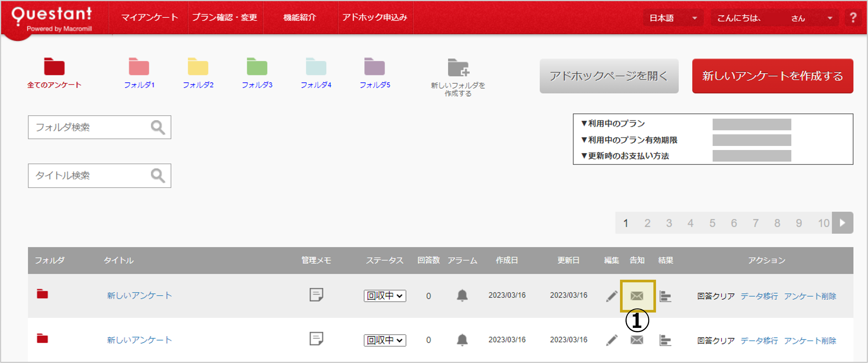Open the プラン確認・変更 menu
The image size is (868, 363).
click(225, 17)
